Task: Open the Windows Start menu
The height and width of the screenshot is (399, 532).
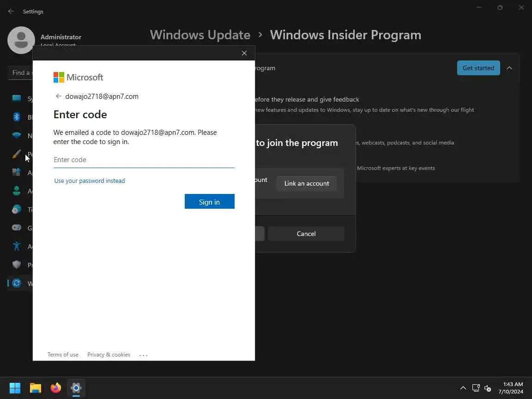Action: click(x=15, y=388)
